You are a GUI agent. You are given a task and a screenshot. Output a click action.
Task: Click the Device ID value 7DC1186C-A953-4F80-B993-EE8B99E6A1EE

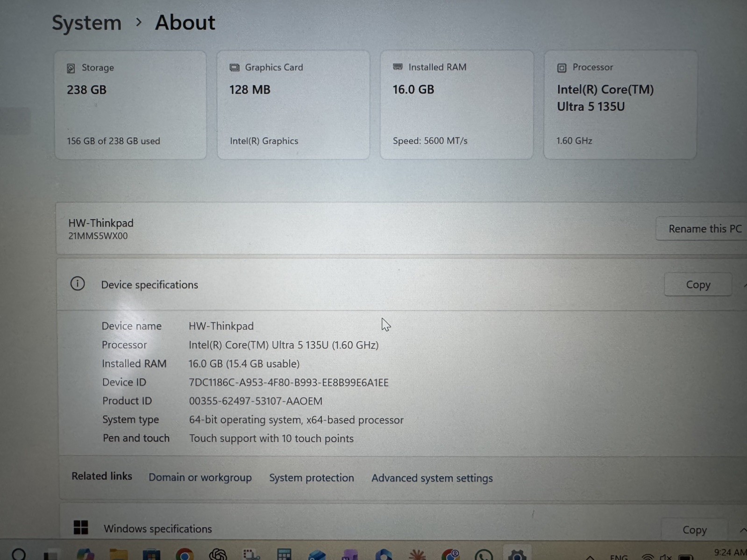[289, 382]
